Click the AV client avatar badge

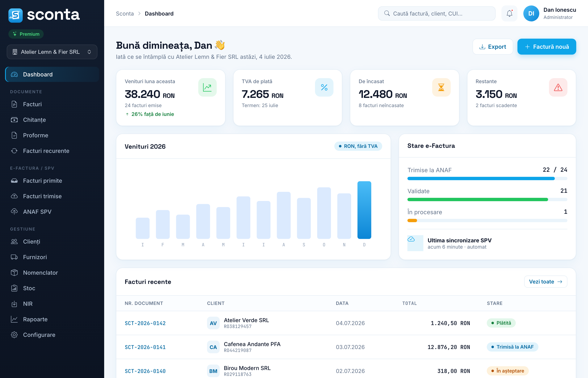[213, 323]
